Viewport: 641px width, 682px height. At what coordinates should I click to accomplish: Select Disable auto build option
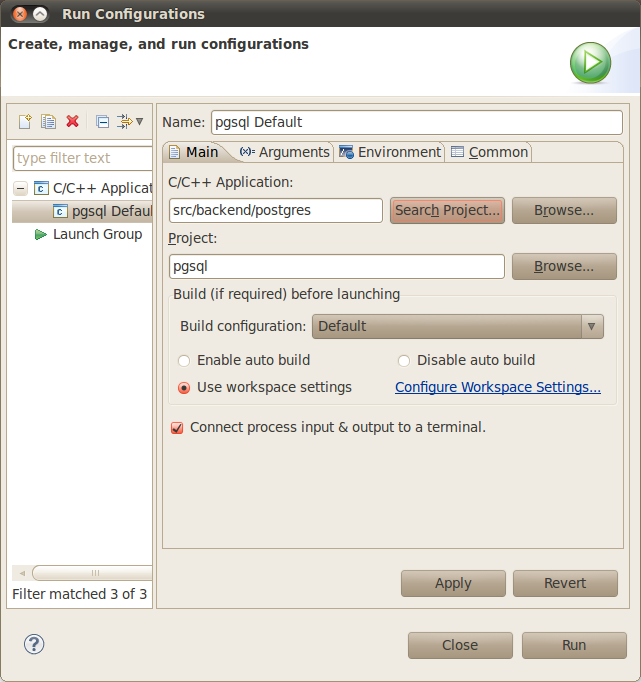(404, 360)
